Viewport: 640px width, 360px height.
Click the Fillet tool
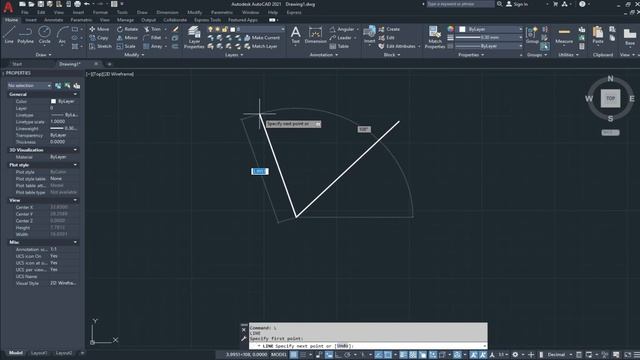pos(153,38)
